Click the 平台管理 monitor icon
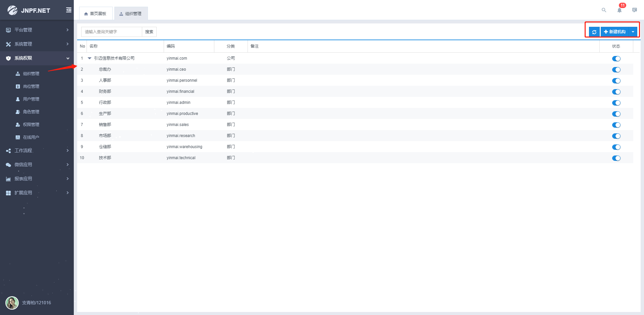 8,30
